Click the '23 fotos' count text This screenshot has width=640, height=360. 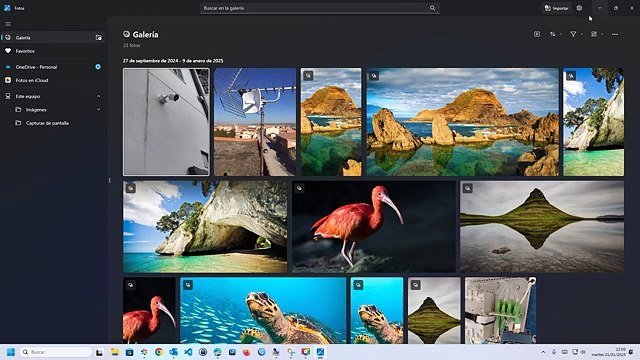[131, 45]
